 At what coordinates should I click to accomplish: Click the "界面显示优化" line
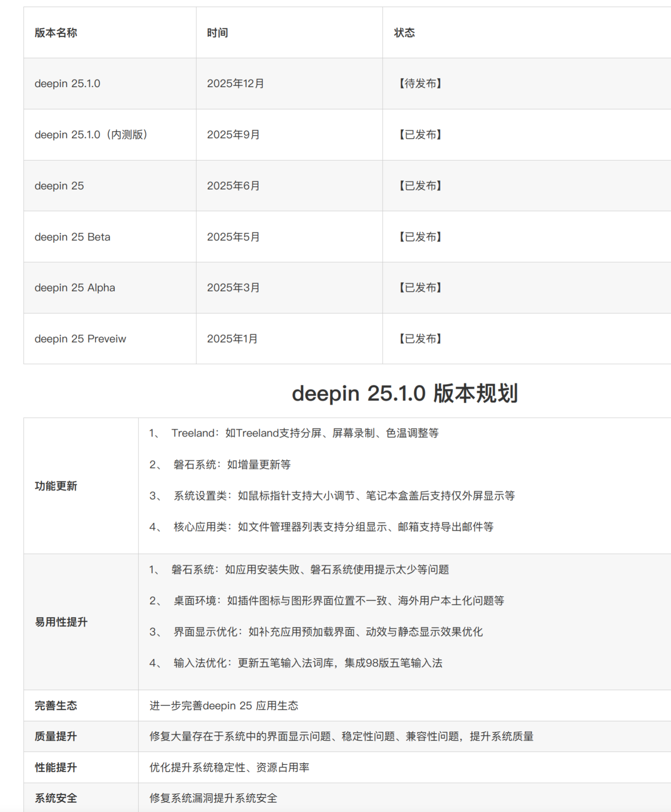pos(316,632)
